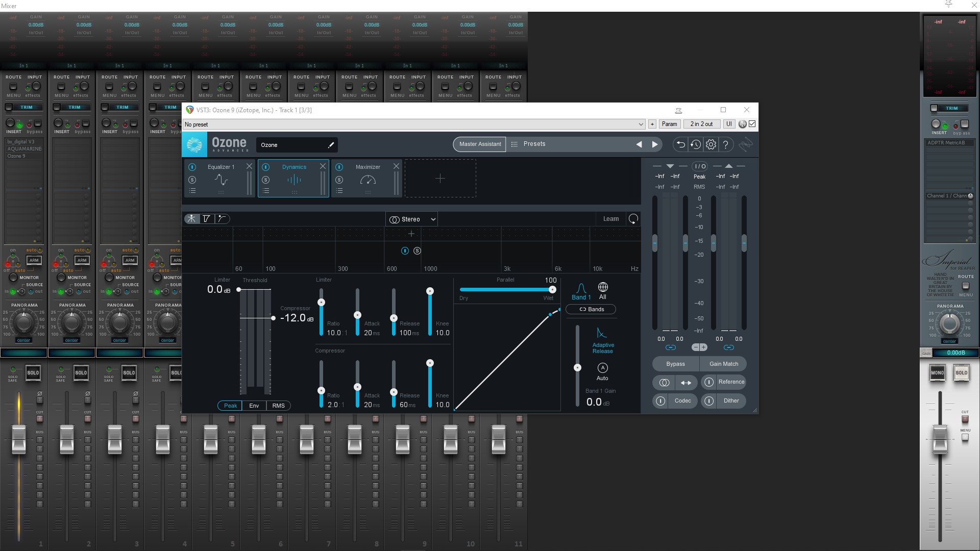The image size is (980, 551).
Task: Open the Ozone undo history icon
Action: tap(696, 144)
